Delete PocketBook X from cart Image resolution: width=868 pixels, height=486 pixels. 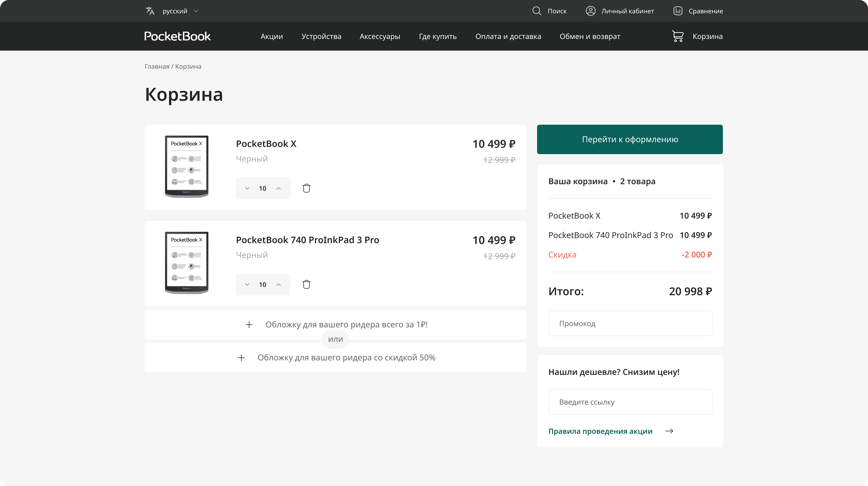coord(306,188)
